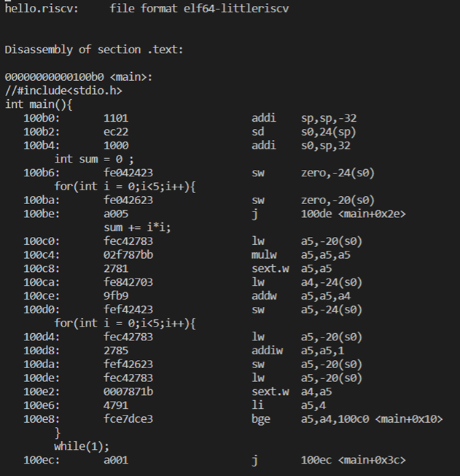The width and height of the screenshot is (460, 476).
Task: Click the jump target '100de <main+0x2e>'
Action: point(353,214)
